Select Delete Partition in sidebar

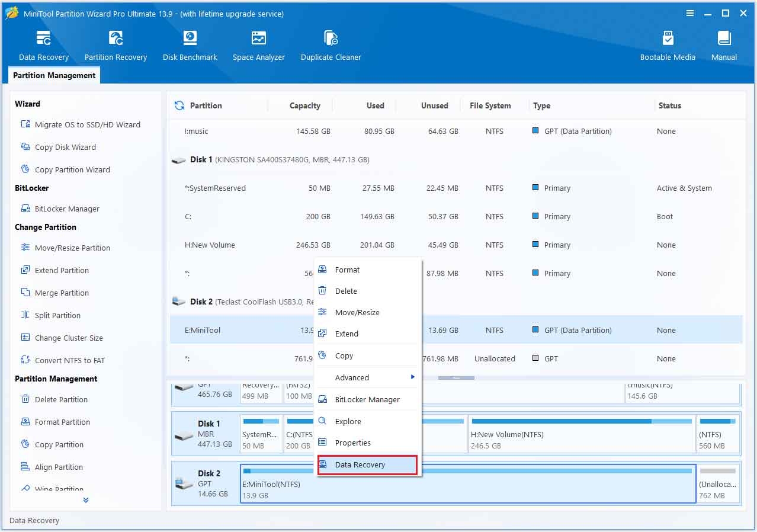pos(54,399)
